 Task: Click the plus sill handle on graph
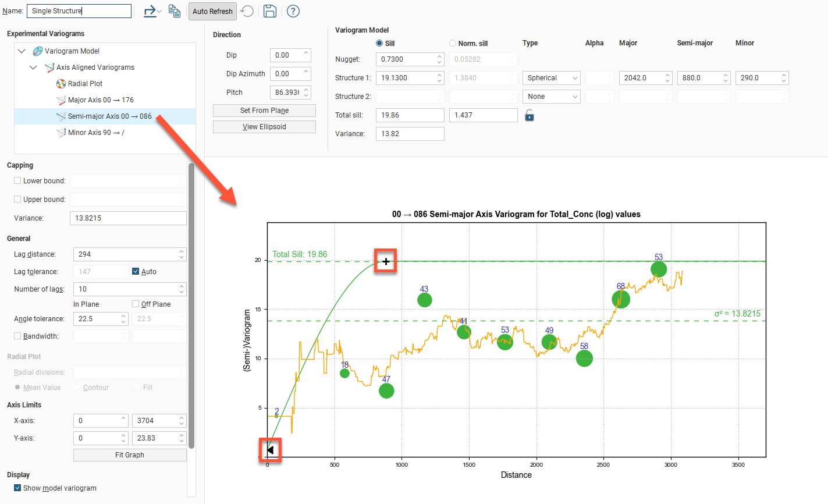click(x=386, y=261)
